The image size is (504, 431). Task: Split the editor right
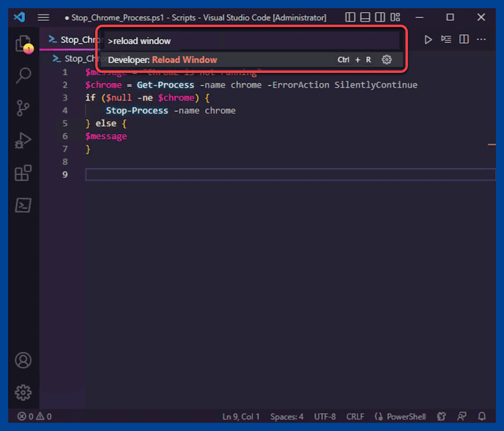click(x=464, y=40)
